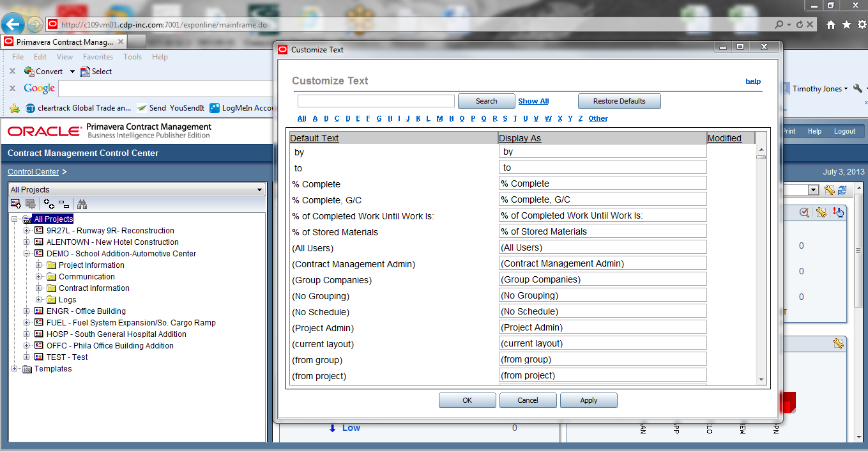
Task: Open the browser File menu
Action: click(x=18, y=57)
